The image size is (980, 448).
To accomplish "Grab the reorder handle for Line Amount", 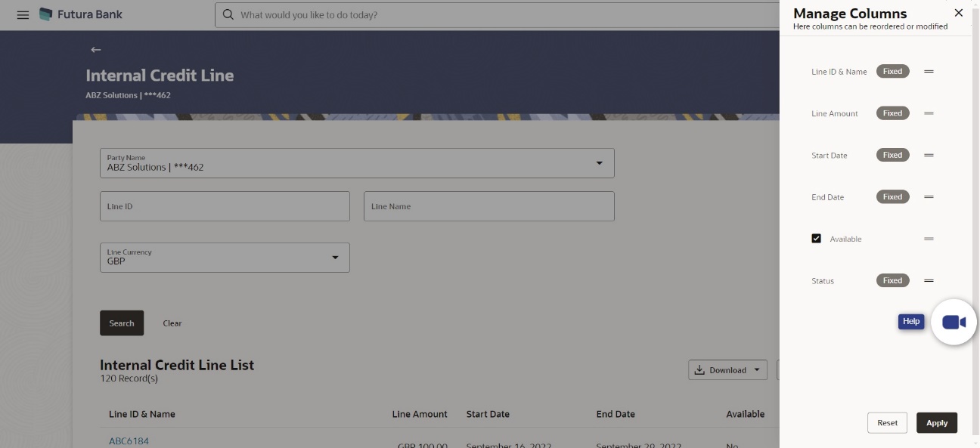I will point(929,113).
